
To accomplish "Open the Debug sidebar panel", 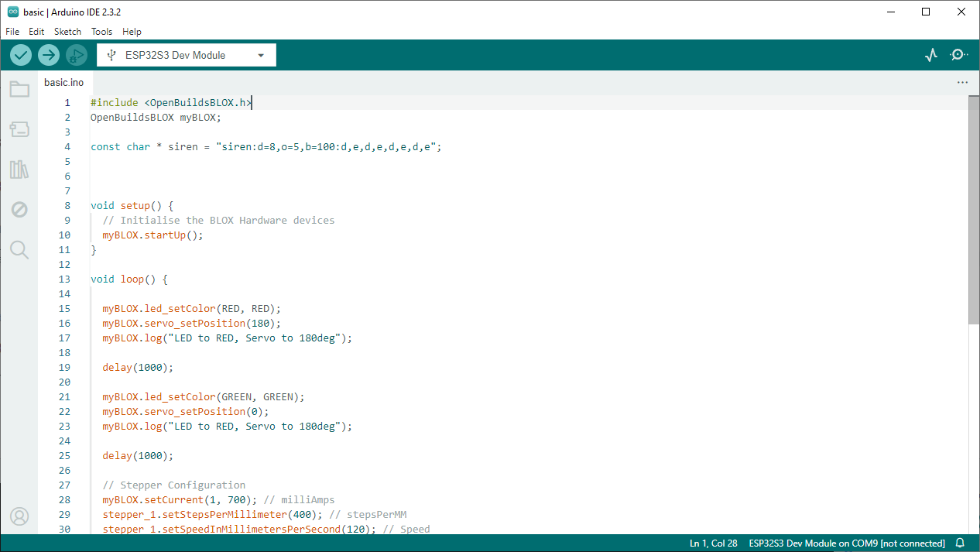I will (19, 209).
